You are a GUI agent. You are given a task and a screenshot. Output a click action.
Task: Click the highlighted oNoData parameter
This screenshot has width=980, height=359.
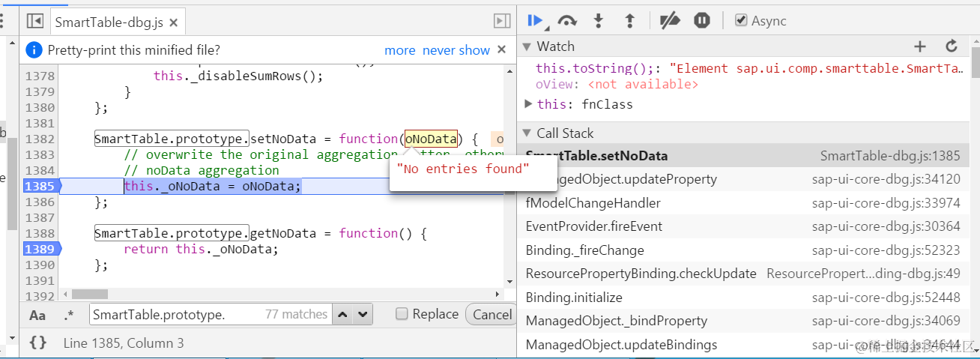(x=431, y=139)
